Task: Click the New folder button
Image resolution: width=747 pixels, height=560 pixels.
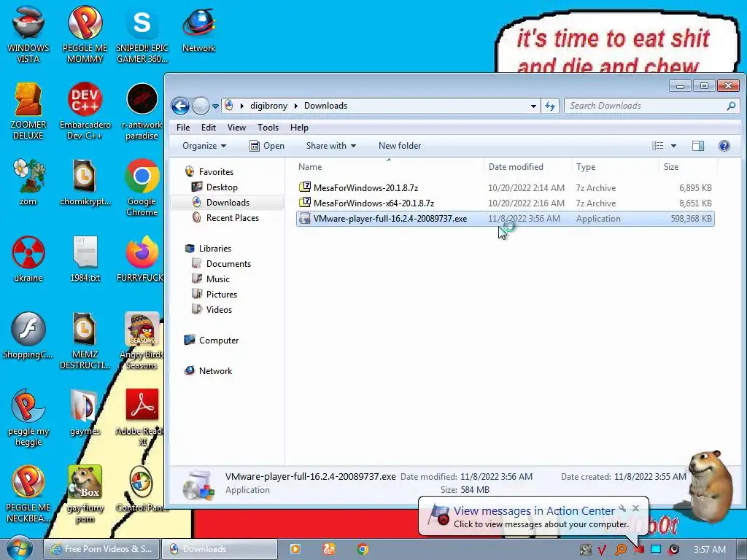Action: [400, 146]
